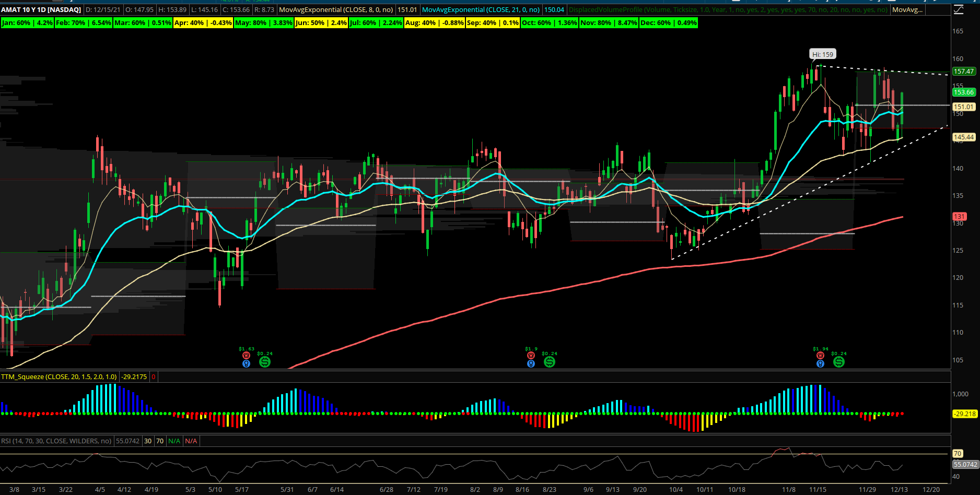Click the Nov: 80% | 8.47% label
Image resolution: width=980 pixels, height=495 pixels.
(x=609, y=23)
